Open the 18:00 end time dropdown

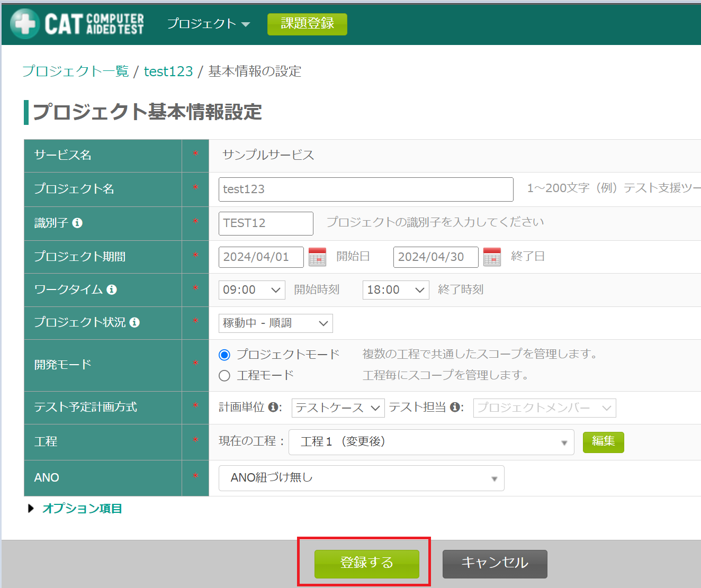(396, 290)
